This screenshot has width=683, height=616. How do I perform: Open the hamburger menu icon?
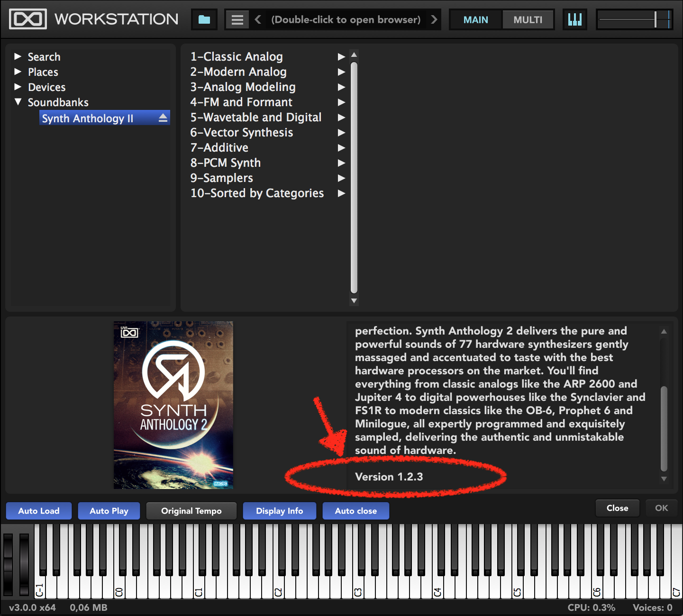[237, 20]
